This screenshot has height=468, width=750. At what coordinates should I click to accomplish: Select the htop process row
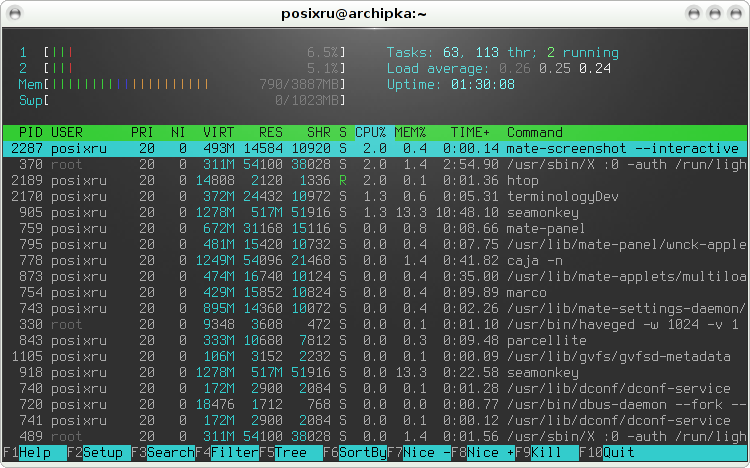(x=375, y=180)
